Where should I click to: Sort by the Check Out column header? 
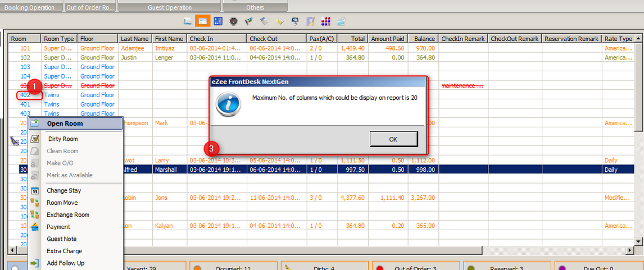(276, 39)
